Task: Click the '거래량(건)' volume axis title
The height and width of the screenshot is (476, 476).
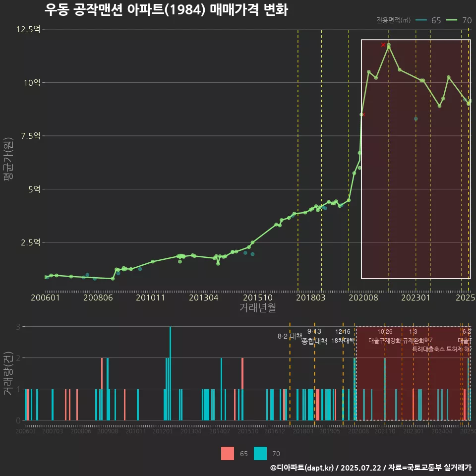Action: tap(8, 373)
